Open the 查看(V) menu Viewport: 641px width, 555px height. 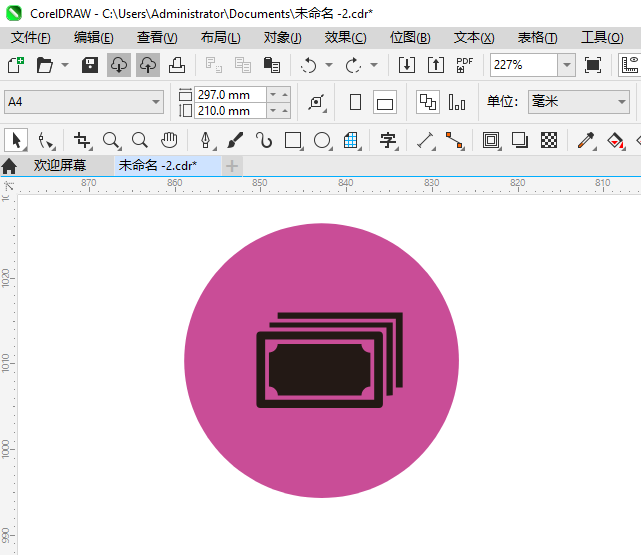coord(157,38)
